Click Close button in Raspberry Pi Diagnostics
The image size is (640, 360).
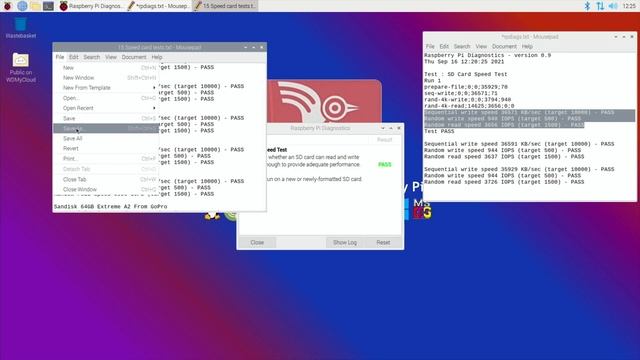(257, 242)
